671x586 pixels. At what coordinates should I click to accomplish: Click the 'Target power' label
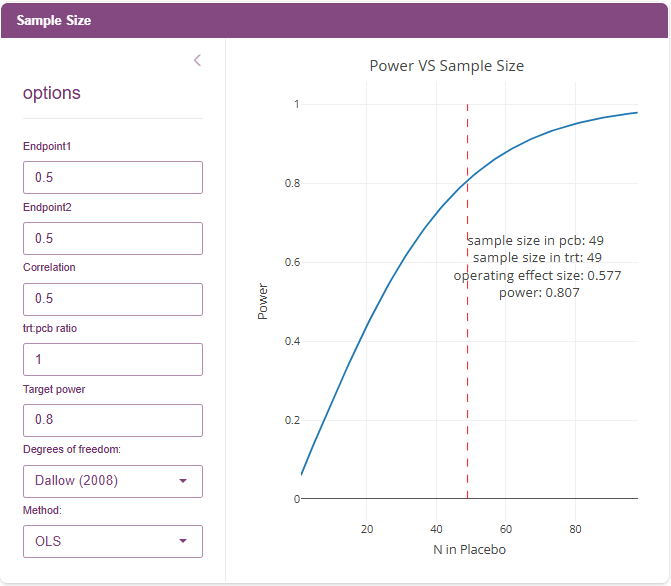[x=54, y=390]
